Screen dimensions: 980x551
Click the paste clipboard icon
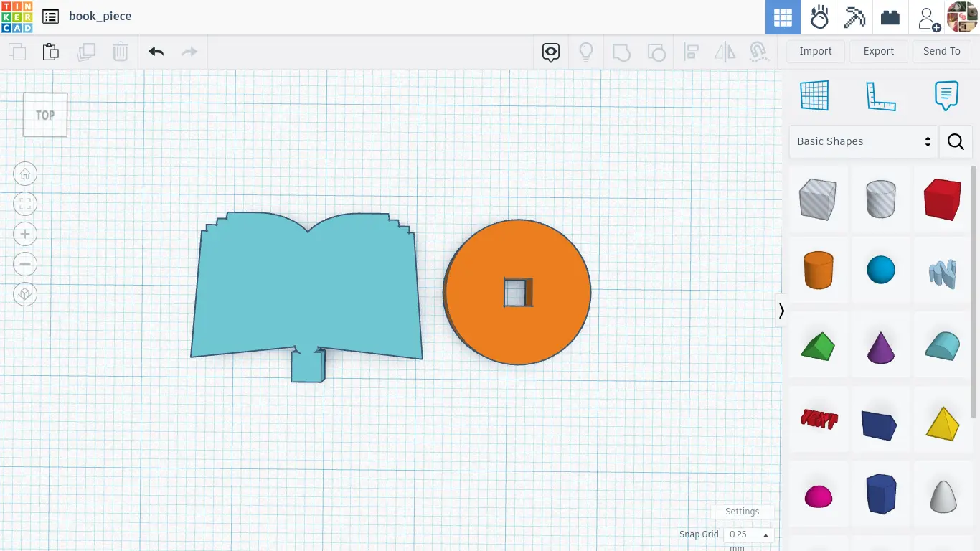coord(50,52)
